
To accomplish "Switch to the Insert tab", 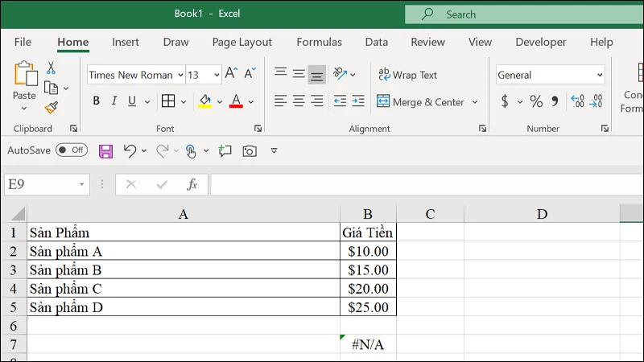I will coord(126,42).
